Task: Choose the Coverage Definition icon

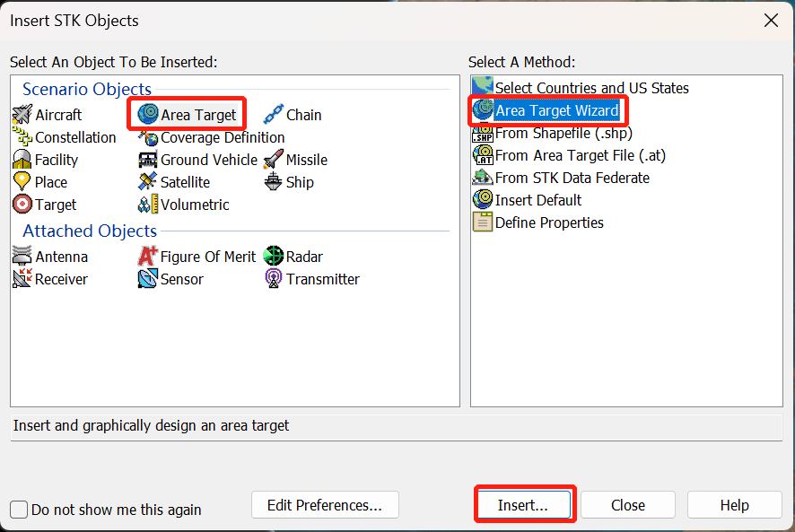Action: pos(148,137)
